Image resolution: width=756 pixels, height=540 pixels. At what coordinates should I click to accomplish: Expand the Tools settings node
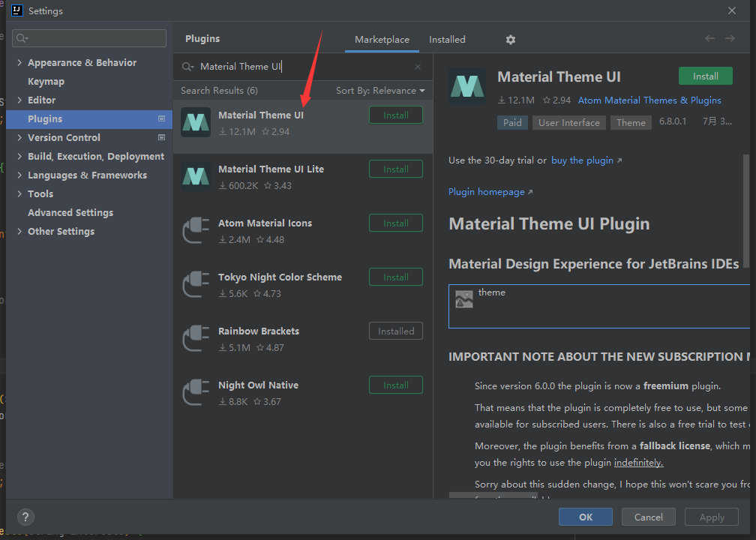tap(19, 193)
